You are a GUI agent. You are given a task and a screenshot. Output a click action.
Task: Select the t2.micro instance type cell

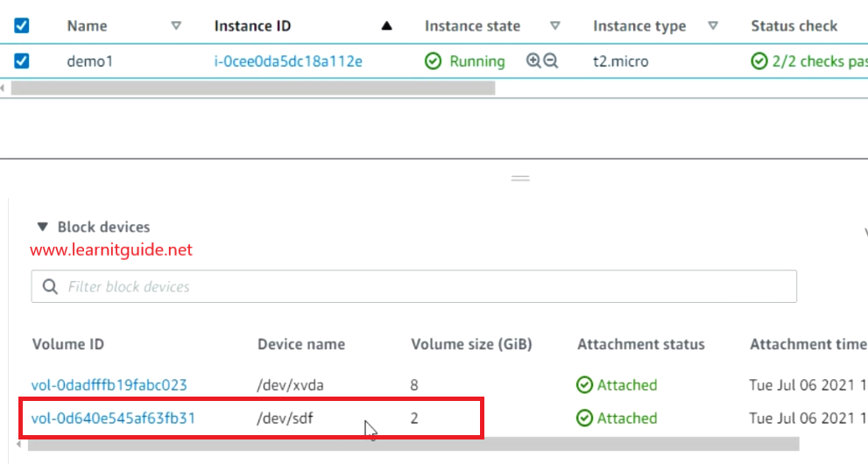[620, 60]
